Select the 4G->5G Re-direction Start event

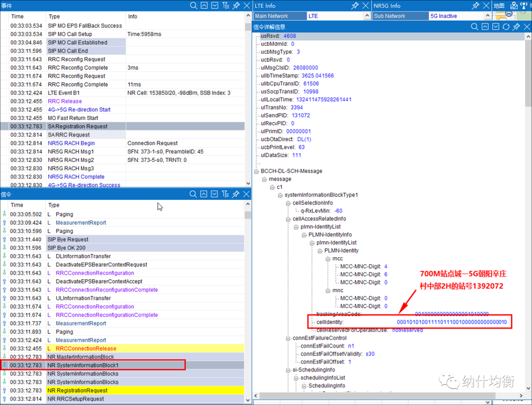tap(122, 110)
